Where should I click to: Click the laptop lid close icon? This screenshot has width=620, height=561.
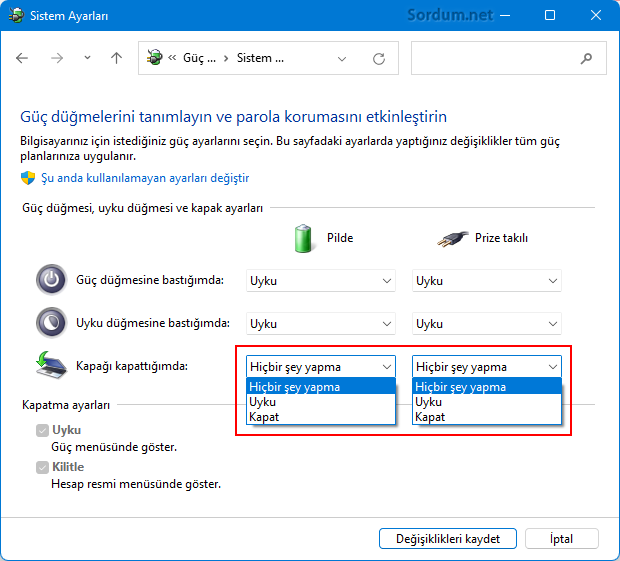pos(51,365)
